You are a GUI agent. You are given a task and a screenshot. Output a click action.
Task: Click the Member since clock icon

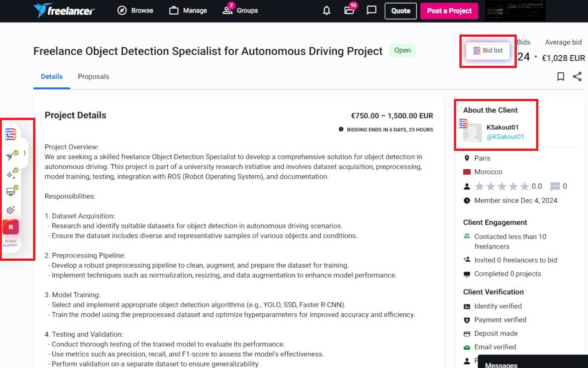point(467,201)
